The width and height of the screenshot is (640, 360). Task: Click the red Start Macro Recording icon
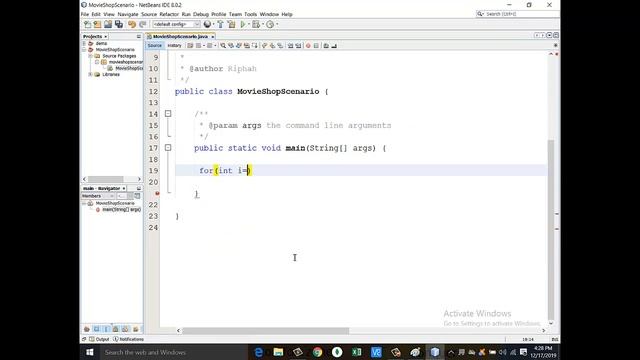click(x=308, y=46)
